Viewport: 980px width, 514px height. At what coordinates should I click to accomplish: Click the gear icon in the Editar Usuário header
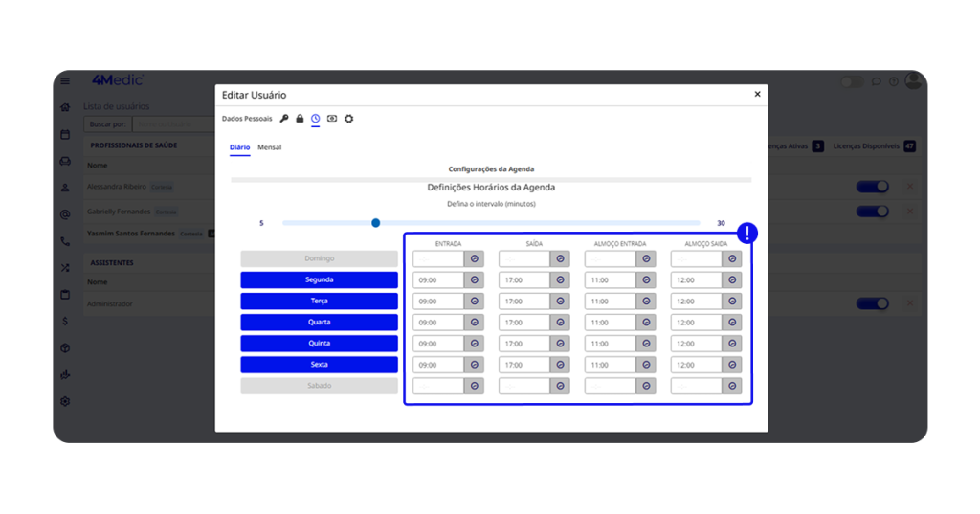point(348,119)
